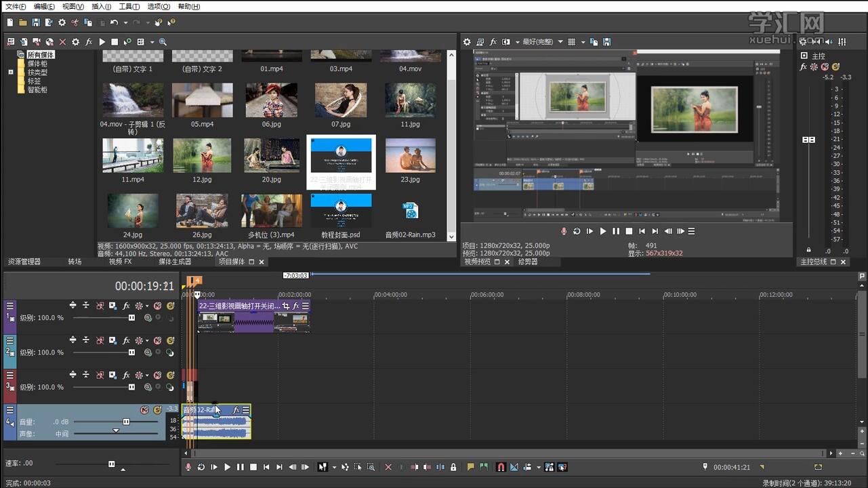This screenshot has width=868, height=488.
Task: Open Video Output FX in the preview window toolbar
Action: tap(493, 42)
